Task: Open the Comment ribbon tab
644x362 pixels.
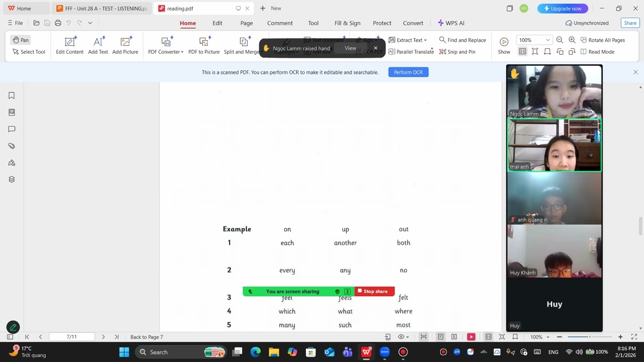Action: click(280, 23)
